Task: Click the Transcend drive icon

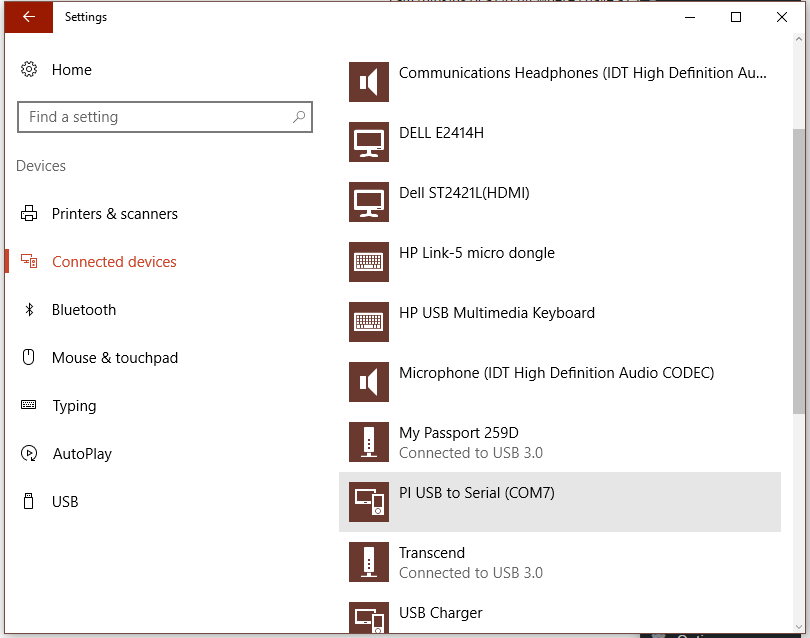Action: click(x=369, y=562)
